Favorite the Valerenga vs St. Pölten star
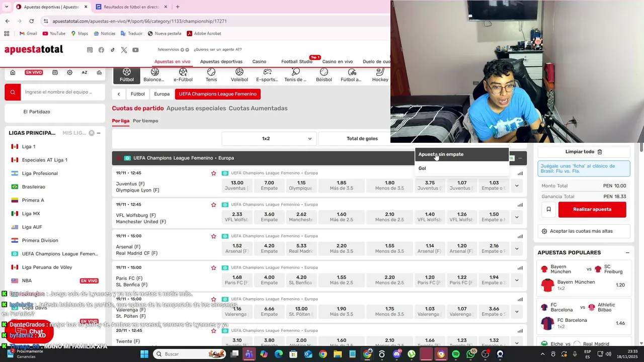The image size is (644, 362). [x=213, y=299]
